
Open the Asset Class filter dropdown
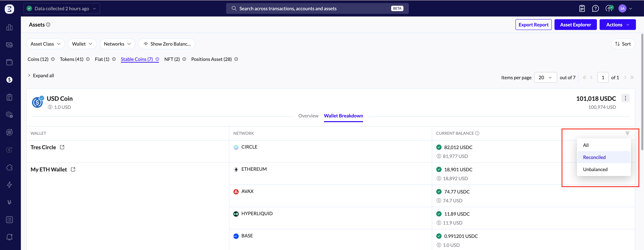(x=45, y=44)
